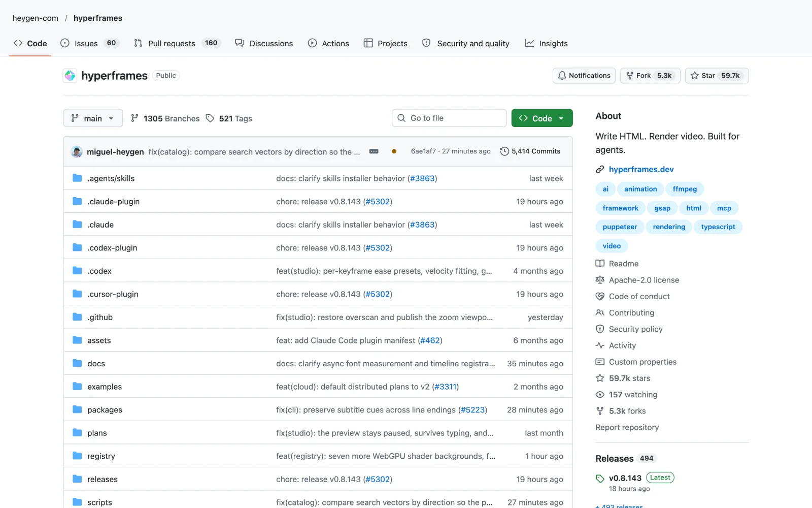Open the registry folder

101,456
